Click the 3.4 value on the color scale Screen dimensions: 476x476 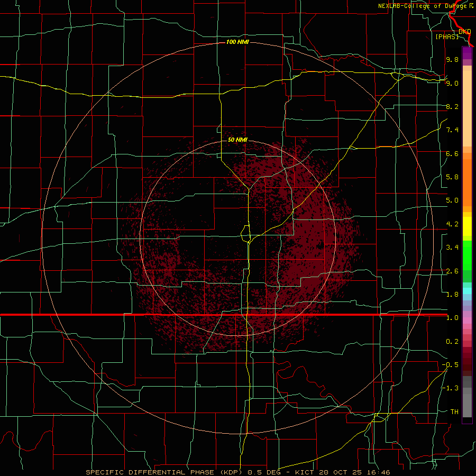452,248
